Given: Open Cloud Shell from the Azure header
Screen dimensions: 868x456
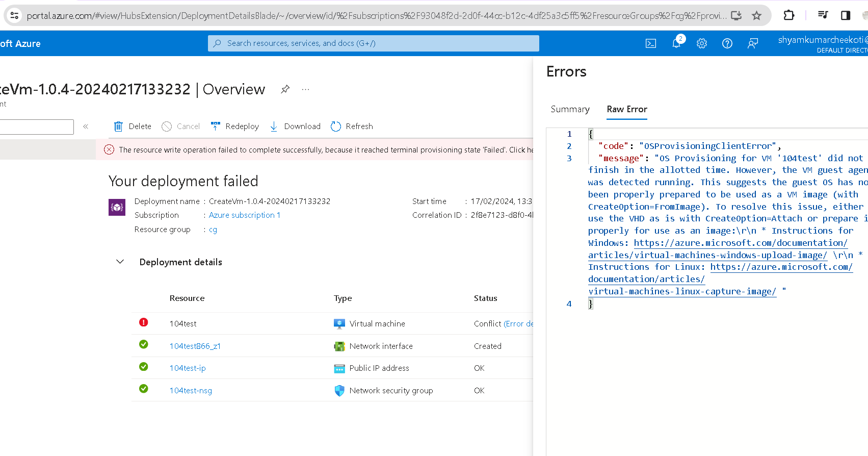Looking at the screenshot, I should (651, 43).
